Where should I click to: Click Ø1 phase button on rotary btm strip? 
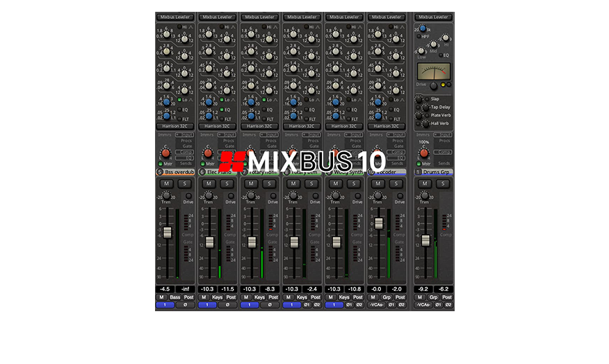tap(307, 305)
